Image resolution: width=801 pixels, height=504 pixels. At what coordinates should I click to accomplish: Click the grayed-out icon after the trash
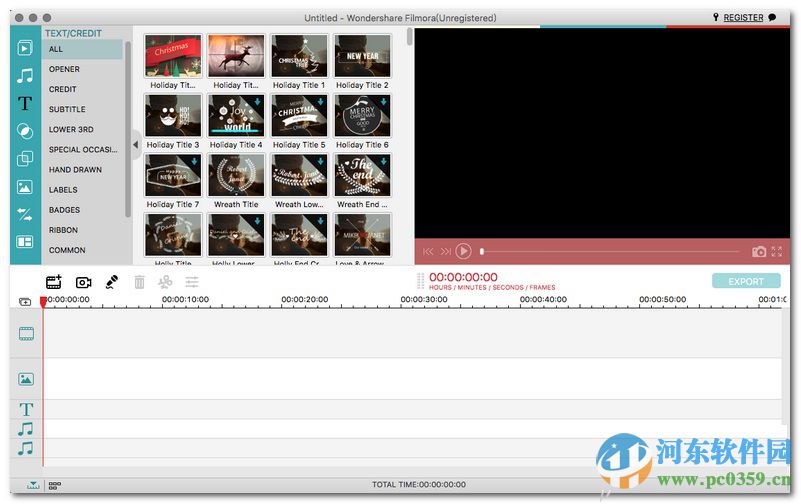pos(165,282)
